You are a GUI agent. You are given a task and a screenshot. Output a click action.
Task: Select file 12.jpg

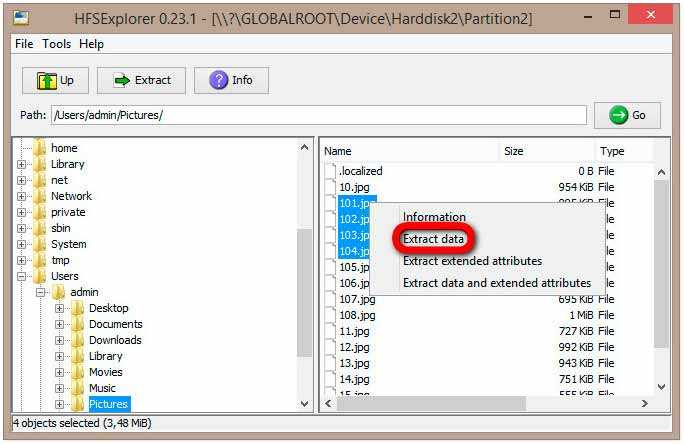[354, 347]
